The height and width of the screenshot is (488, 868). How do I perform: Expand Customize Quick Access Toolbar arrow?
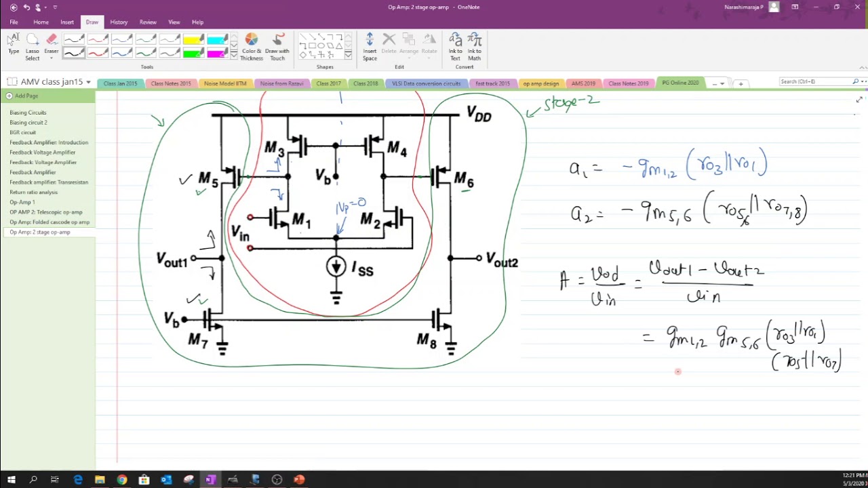pyautogui.click(x=55, y=7)
